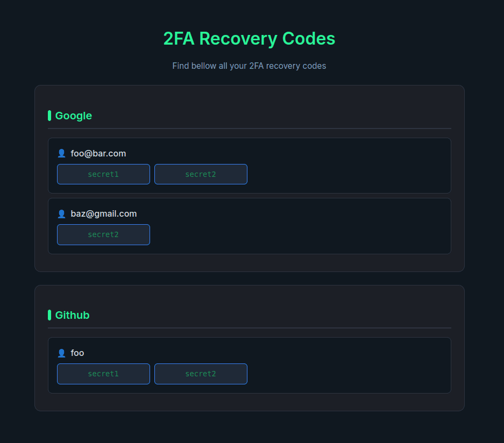Image resolution: width=504 pixels, height=443 pixels.
Task: Click the user icon beside baz@gmail.com
Action: (61, 214)
